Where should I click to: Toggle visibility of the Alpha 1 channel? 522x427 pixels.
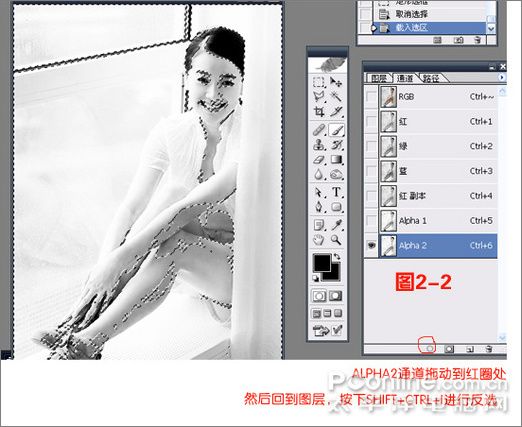pos(371,221)
